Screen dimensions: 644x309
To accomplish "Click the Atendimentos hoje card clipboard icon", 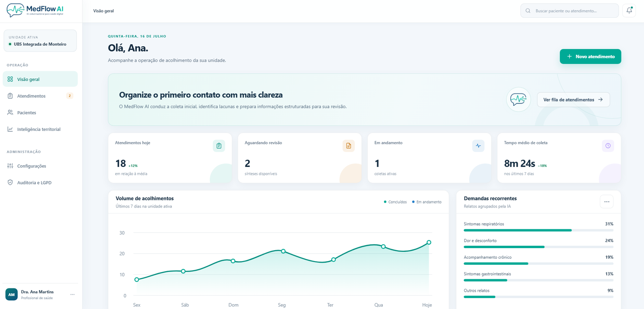I will coord(219,146).
